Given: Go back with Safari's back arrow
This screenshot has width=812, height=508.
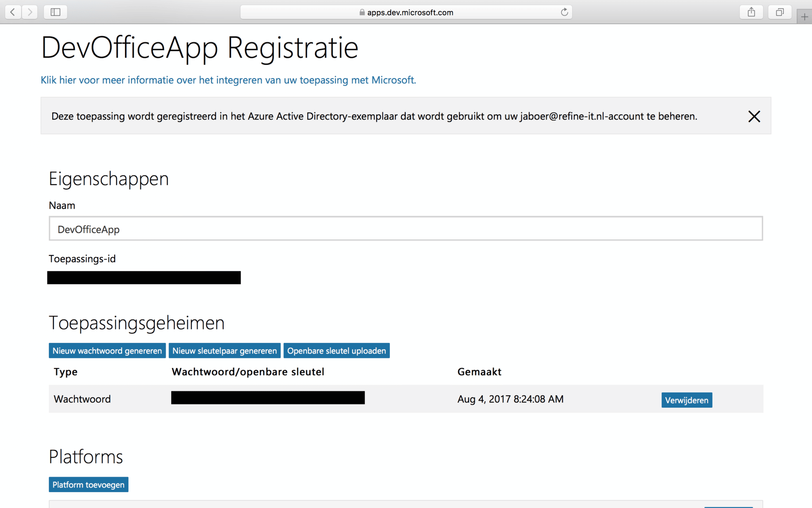Looking at the screenshot, I should [13, 12].
